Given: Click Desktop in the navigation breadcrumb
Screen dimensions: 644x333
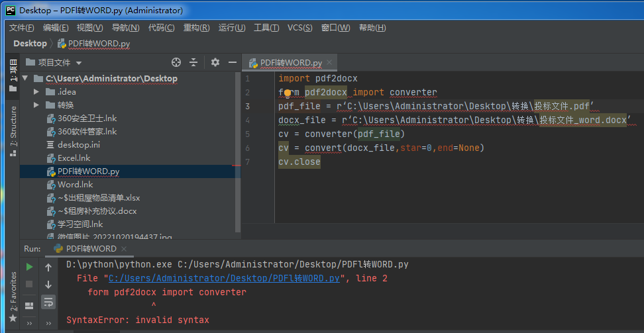Looking at the screenshot, I should pos(30,44).
